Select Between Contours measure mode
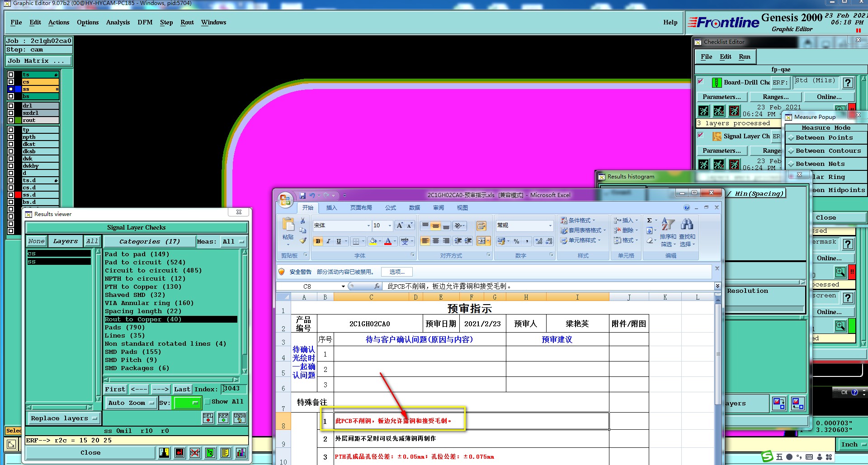 (x=826, y=151)
